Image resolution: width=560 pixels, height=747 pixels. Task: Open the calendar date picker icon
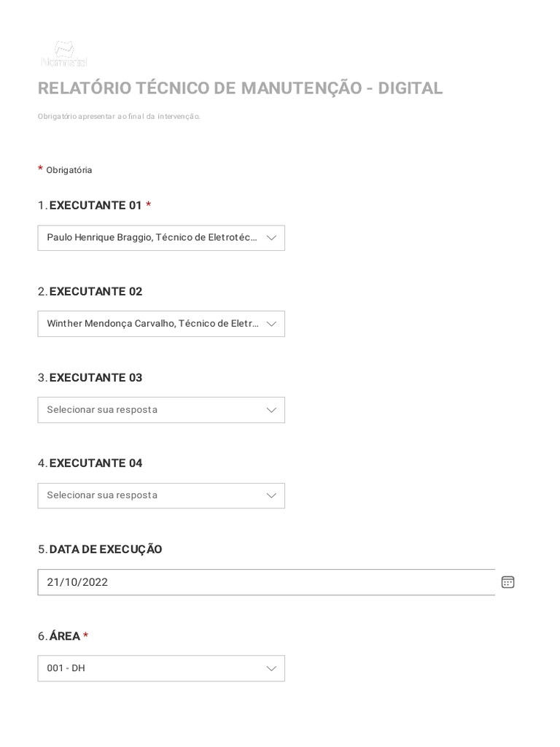pyautogui.click(x=507, y=582)
